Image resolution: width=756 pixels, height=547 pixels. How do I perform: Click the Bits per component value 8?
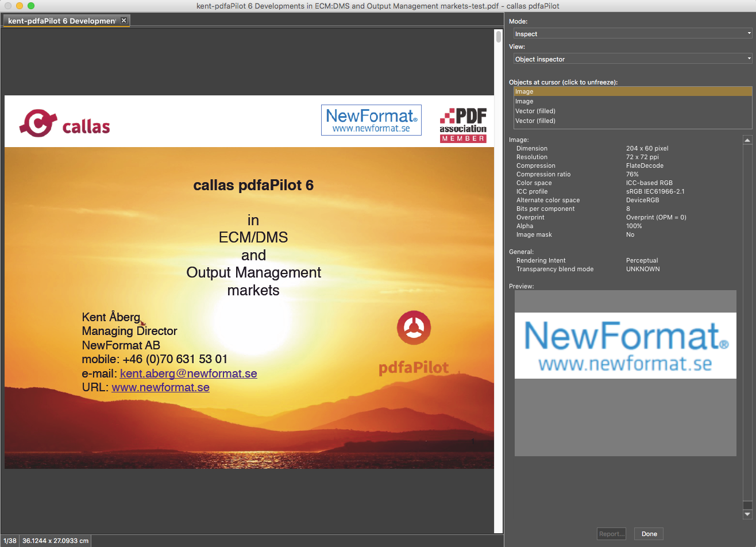pos(628,209)
